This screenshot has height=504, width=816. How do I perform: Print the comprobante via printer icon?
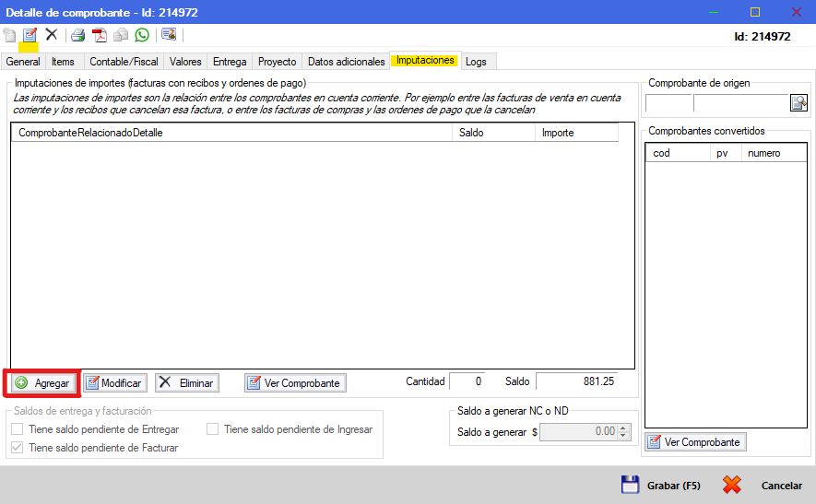point(78,35)
